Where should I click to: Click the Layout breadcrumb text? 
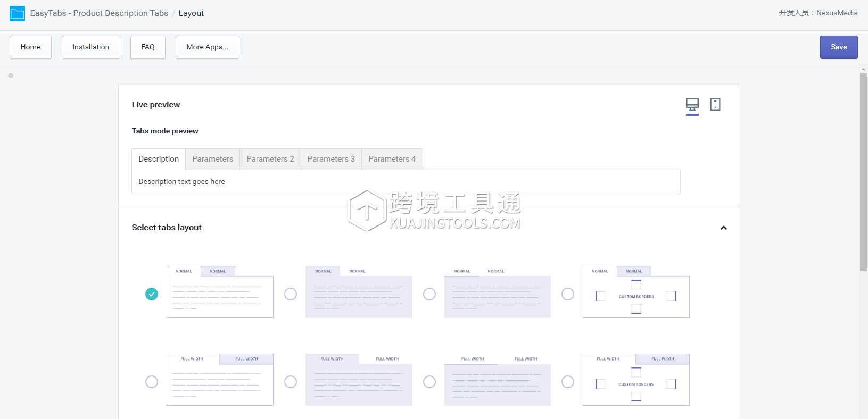tap(191, 13)
